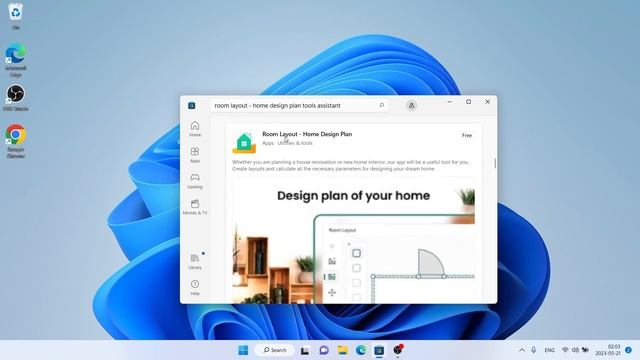
Task: Open ENG language input switcher
Action: point(550,350)
